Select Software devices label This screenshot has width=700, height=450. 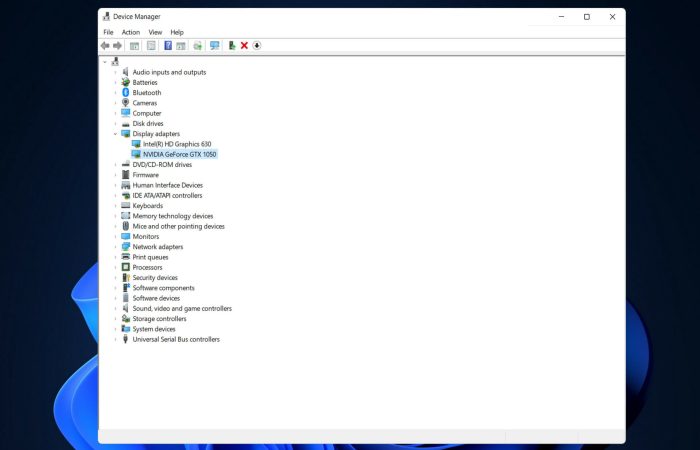[156, 298]
